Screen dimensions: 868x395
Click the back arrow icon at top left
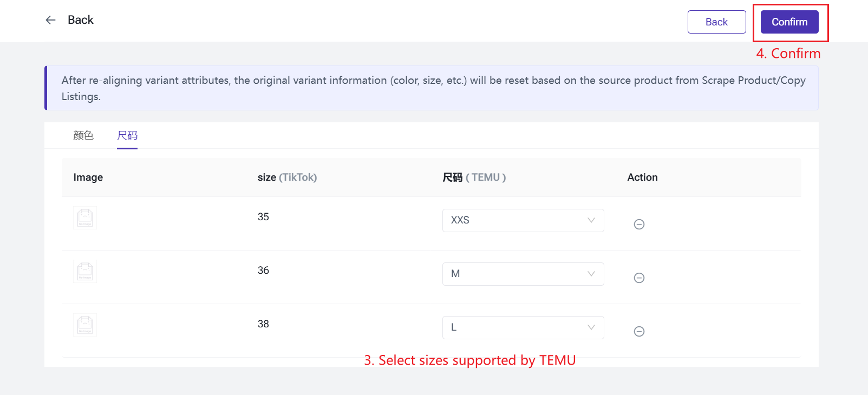(x=50, y=20)
